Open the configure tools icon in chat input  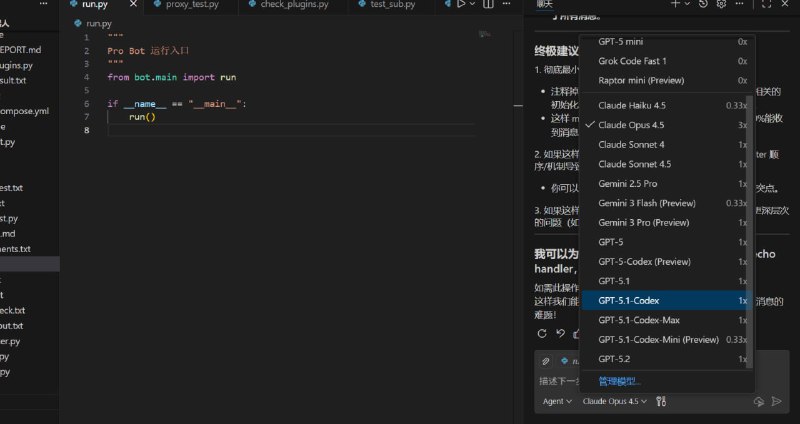661,402
